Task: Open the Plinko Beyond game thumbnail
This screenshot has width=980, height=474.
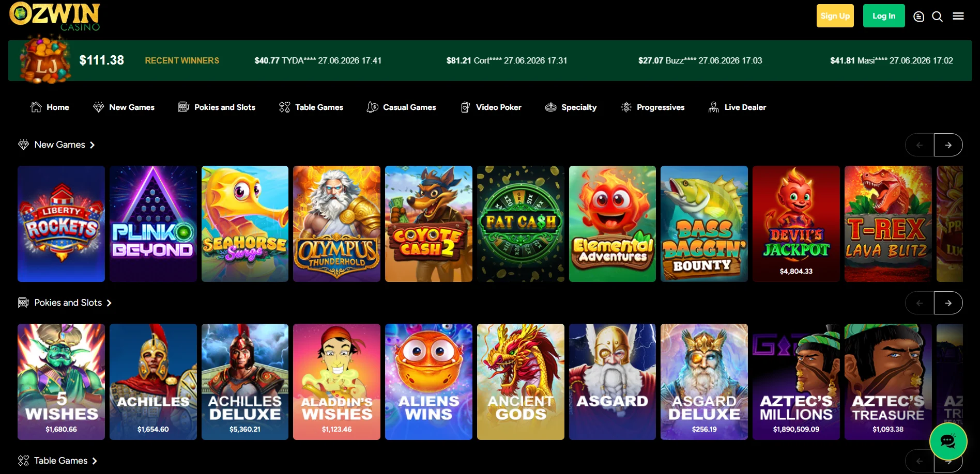Action: point(153,224)
